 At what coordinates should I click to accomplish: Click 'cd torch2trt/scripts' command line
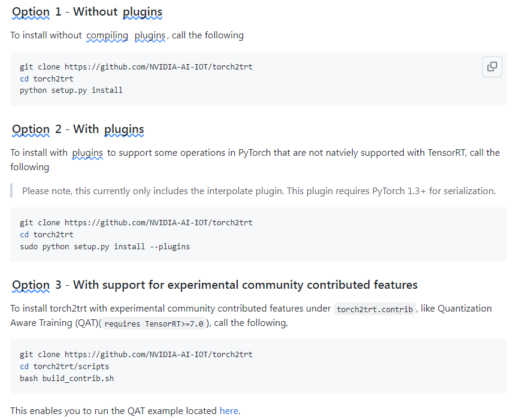(x=65, y=366)
